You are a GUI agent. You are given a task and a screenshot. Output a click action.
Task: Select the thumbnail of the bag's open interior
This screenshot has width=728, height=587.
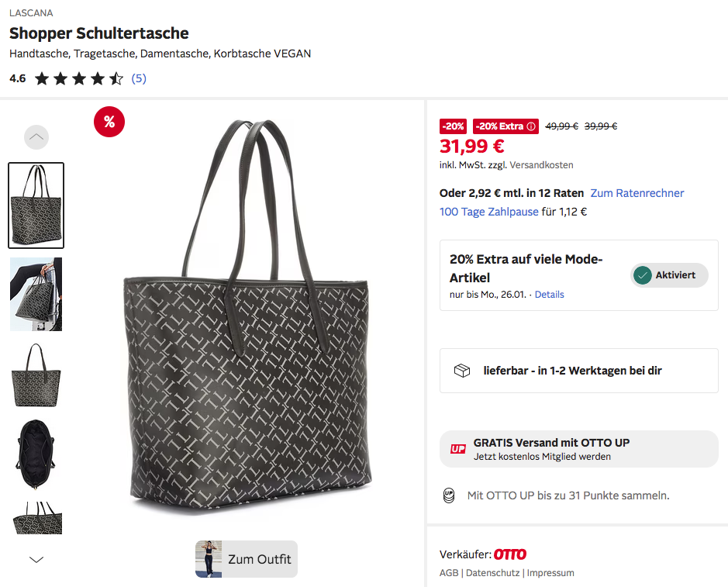(36, 453)
